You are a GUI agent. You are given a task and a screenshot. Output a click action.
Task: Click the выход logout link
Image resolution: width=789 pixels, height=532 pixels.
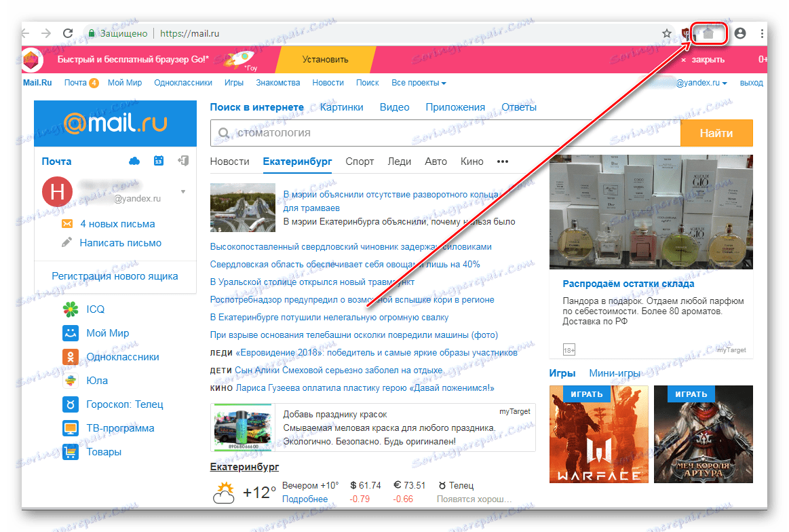[x=751, y=83]
